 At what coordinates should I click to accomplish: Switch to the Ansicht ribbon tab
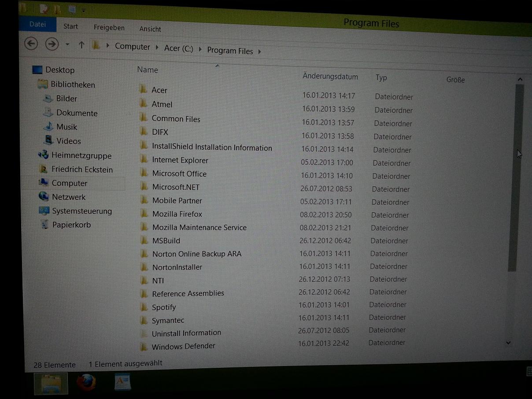(x=150, y=29)
